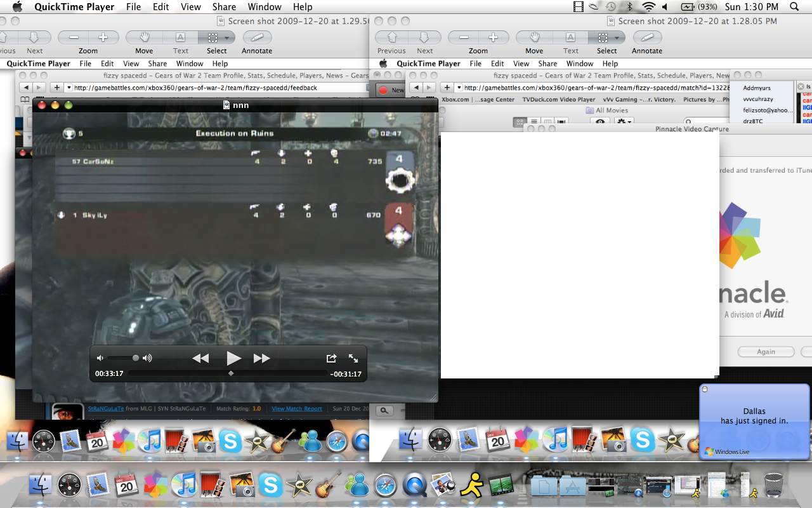Screen dimensions: 812x508
Task: Click the rewind button in QuickTime player
Action: (x=200, y=359)
